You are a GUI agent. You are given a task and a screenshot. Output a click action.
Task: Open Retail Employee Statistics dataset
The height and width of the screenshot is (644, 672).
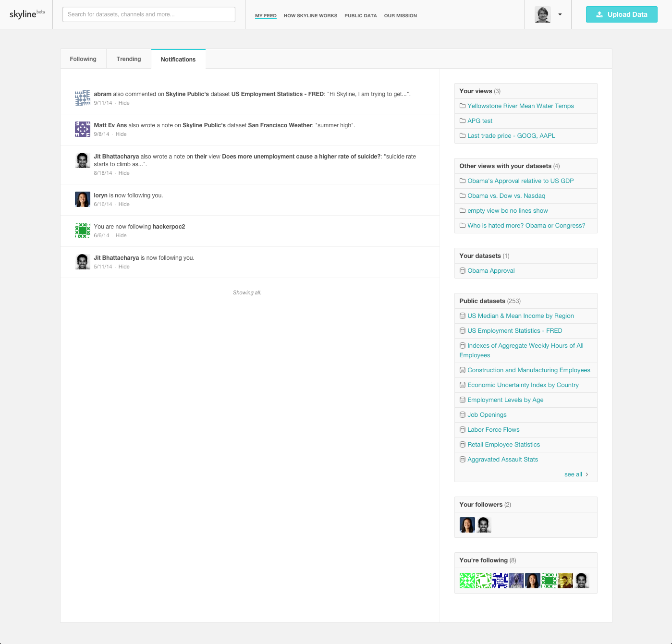coord(504,445)
